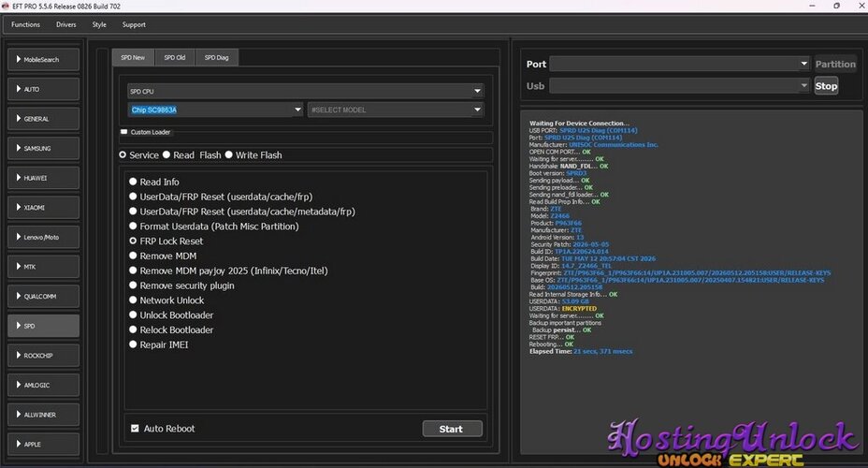Click the 'USERDATA: ENCRYPTED' log line
This screenshot has width=868, height=468.
pyautogui.click(x=563, y=309)
